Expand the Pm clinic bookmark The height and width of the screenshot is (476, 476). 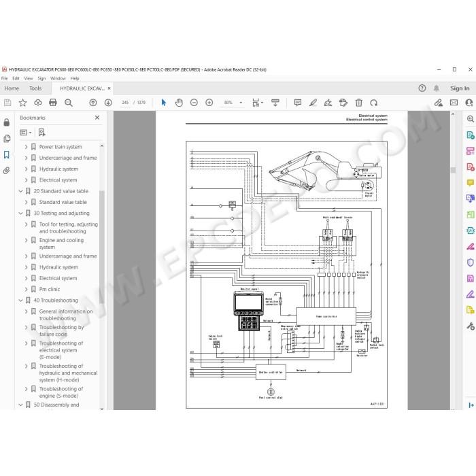[x=26, y=289]
